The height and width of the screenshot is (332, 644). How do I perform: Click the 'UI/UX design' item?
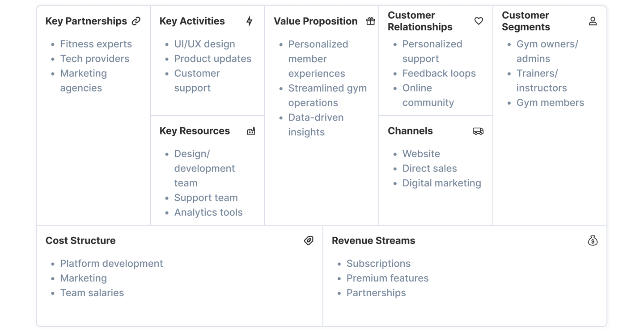(204, 44)
